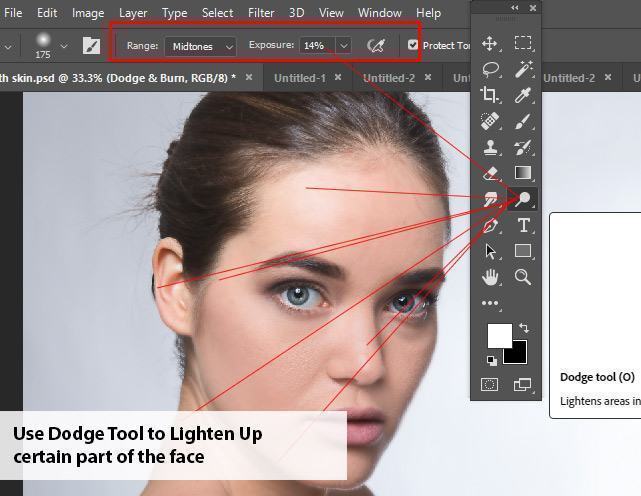Expand the Exposure percentage dropdown arrow
Screen dimensions: 641x496
[x=344, y=46]
